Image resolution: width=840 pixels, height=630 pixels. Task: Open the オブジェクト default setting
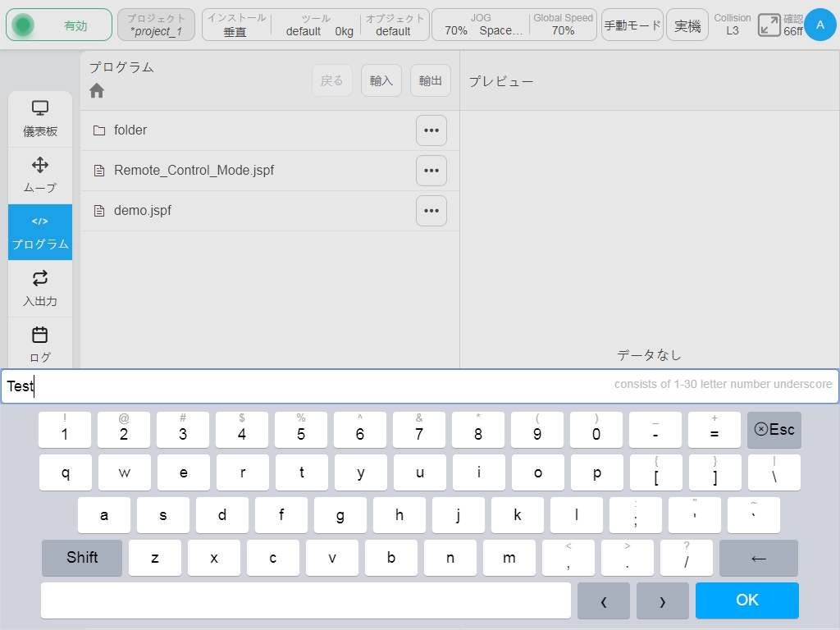(x=395, y=25)
